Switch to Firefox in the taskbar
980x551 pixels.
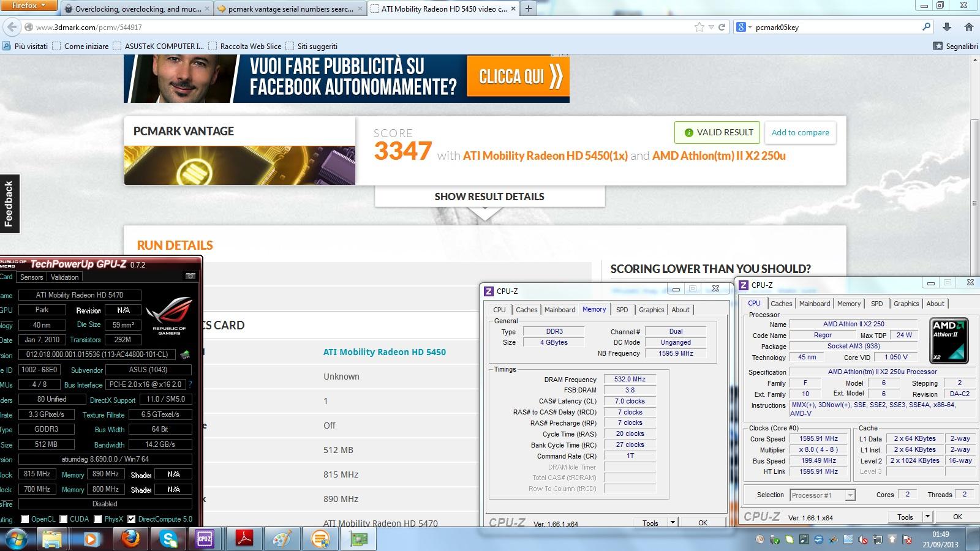[130, 539]
